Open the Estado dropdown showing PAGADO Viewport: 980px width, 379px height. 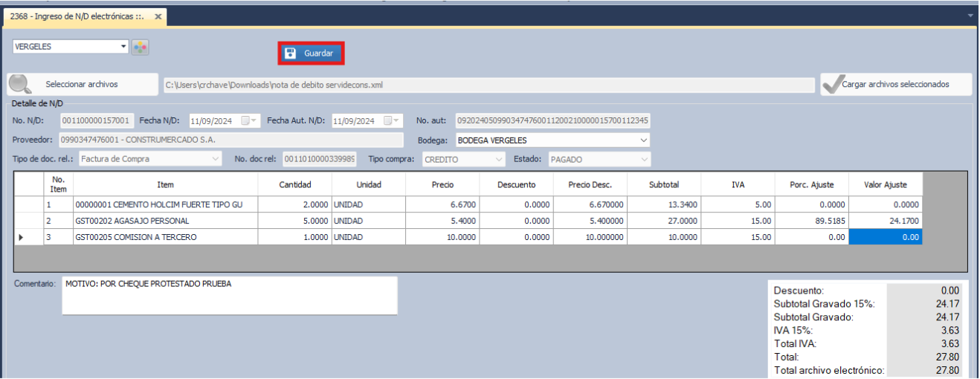point(642,159)
